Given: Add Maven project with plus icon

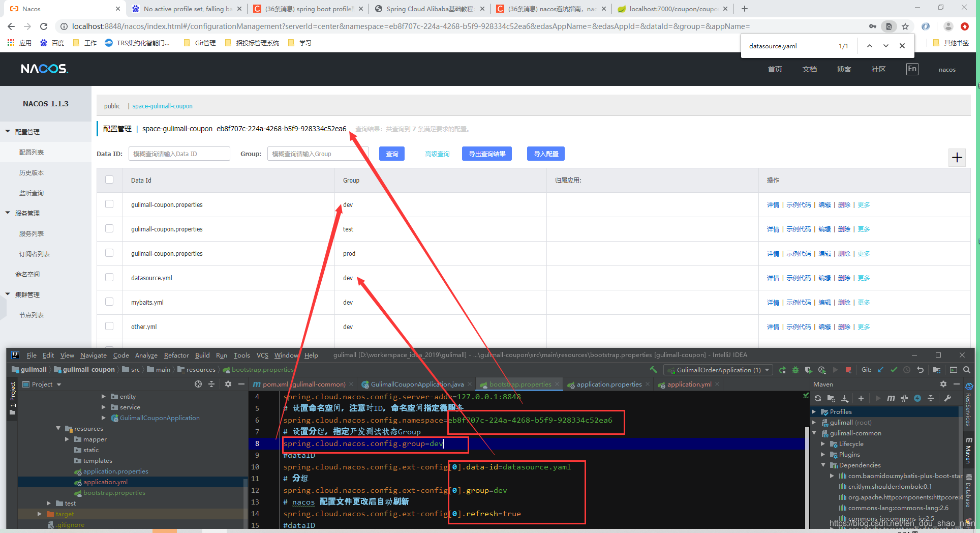Looking at the screenshot, I should (x=861, y=398).
